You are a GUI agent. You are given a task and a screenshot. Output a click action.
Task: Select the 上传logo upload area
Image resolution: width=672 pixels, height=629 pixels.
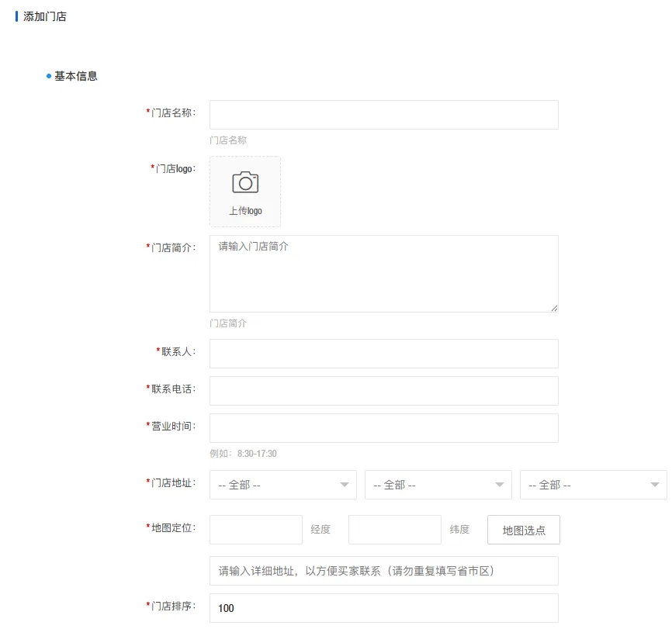[x=244, y=192]
